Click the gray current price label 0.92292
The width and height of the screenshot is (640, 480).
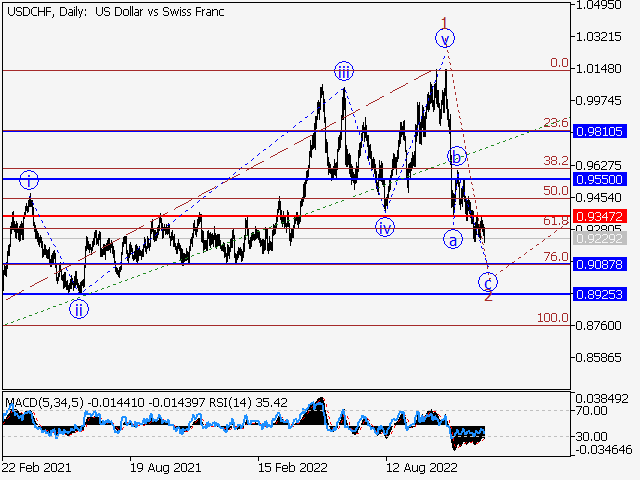click(600, 238)
